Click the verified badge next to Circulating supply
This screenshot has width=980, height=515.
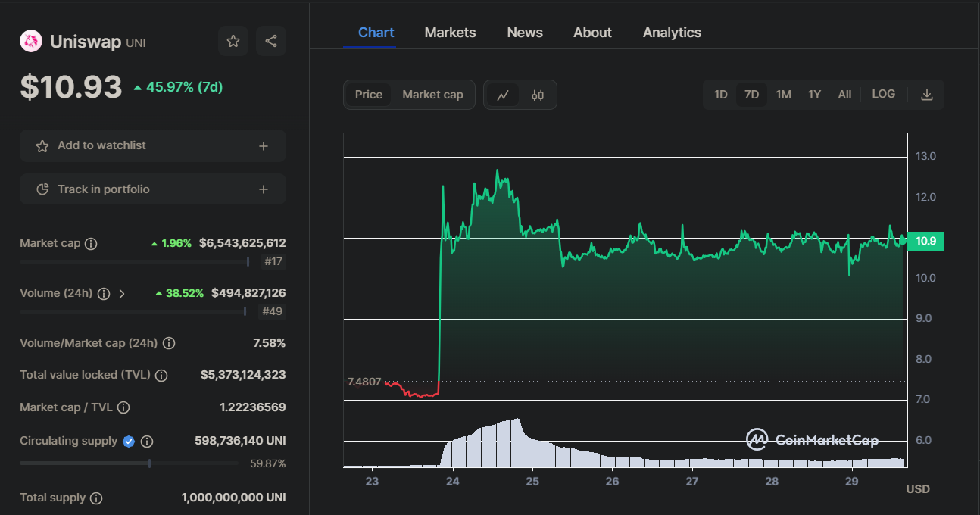(129, 441)
